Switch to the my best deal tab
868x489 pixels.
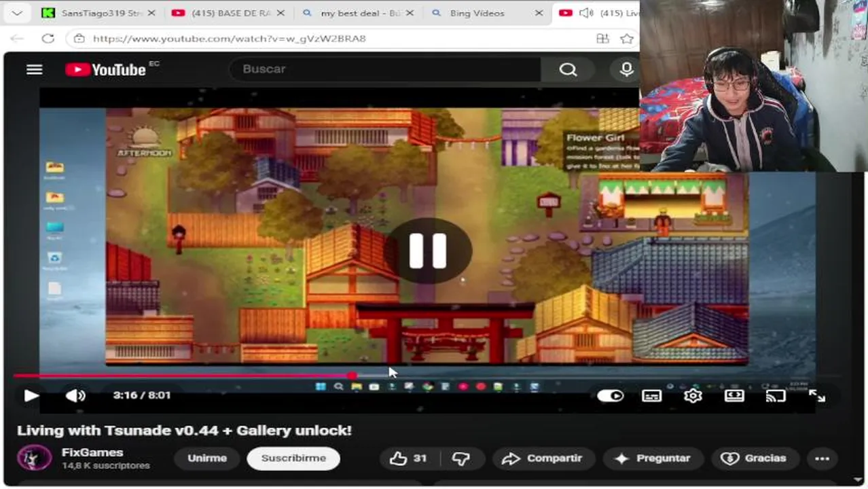pyautogui.click(x=358, y=13)
